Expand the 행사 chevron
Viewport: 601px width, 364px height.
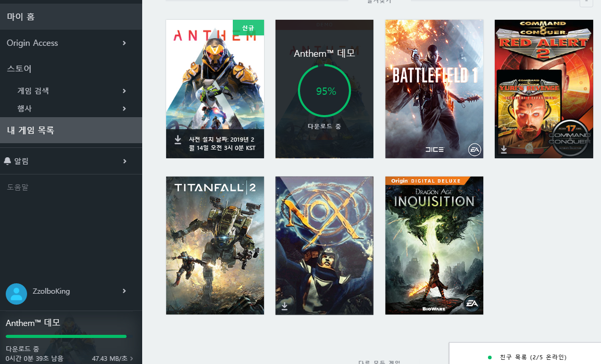click(124, 109)
